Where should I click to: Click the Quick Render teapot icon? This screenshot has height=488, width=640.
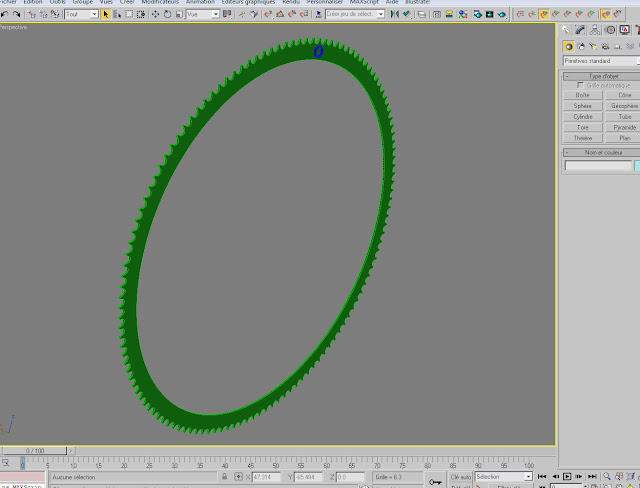[502, 14]
